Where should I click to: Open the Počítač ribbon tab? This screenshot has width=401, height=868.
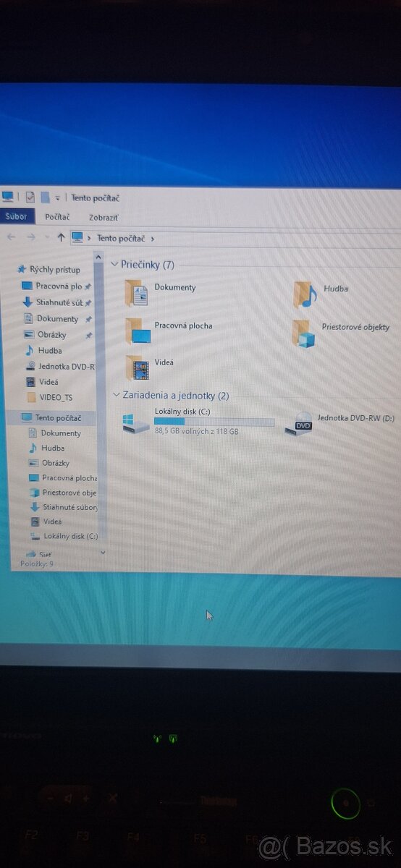57,216
